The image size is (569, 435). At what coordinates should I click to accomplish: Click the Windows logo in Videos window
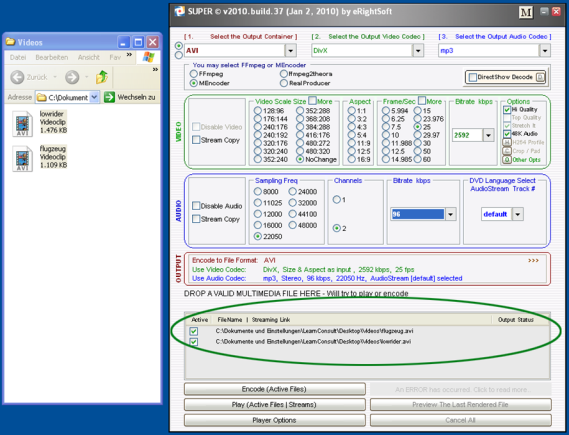tap(148, 57)
